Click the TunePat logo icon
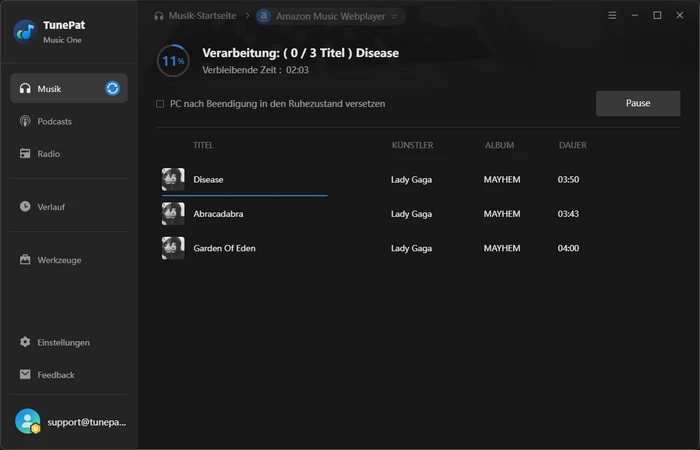The width and height of the screenshot is (700, 450). point(25,31)
